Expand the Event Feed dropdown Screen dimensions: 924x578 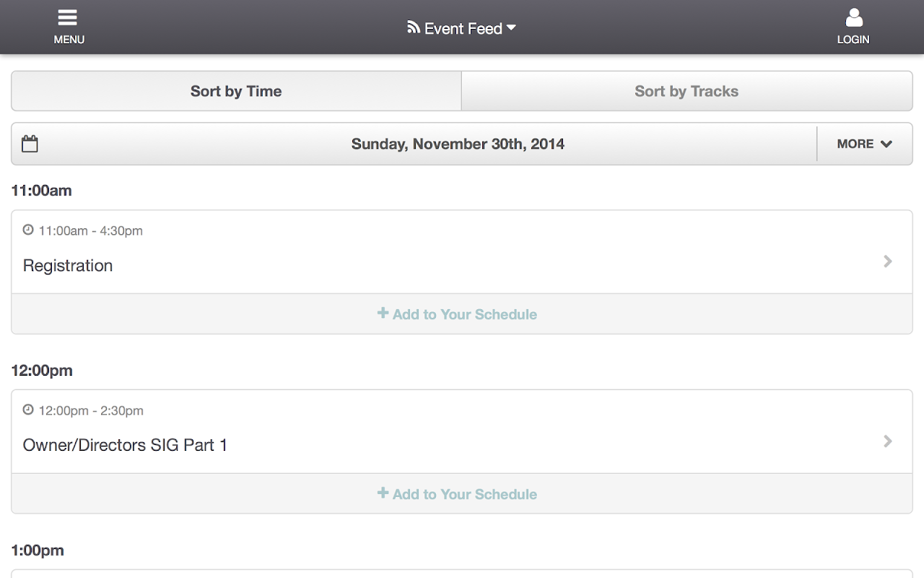[x=512, y=27]
